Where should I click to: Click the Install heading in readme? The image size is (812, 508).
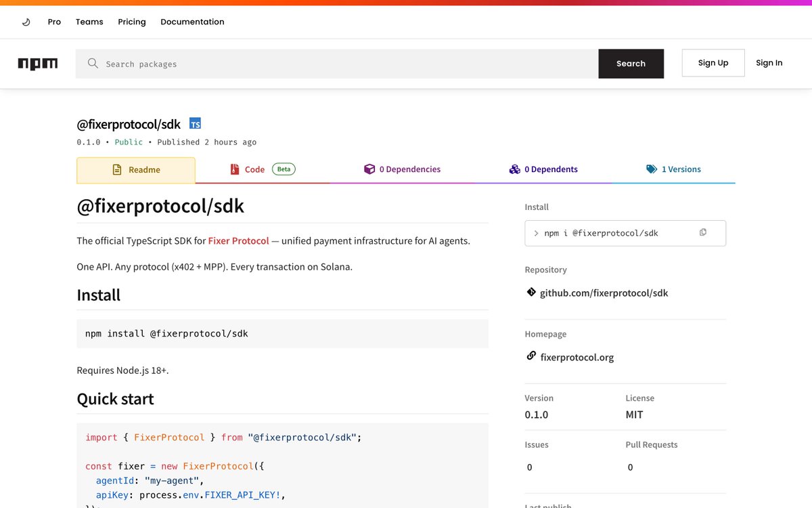pos(99,295)
